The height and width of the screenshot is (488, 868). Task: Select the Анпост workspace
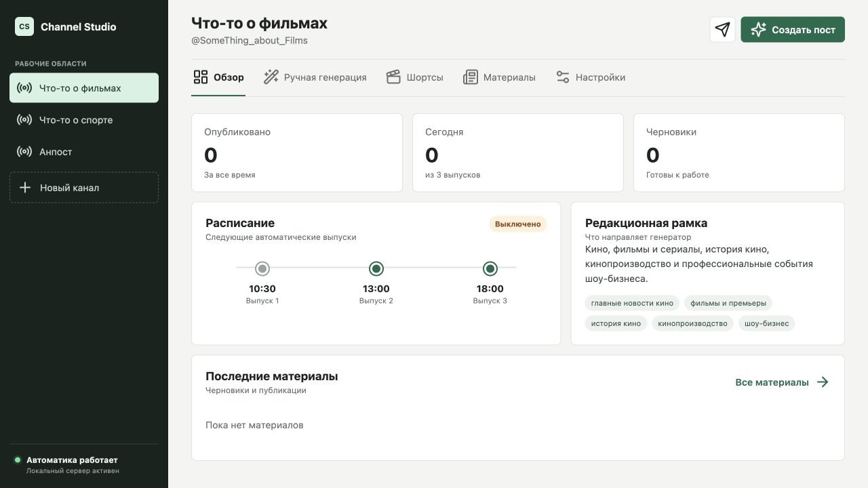(84, 152)
